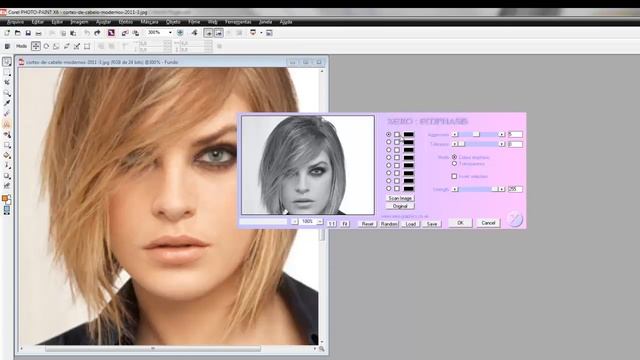The height and width of the screenshot is (360, 640).
Task: Click left arrow of the Tolerance slider
Action: [x=455, y=144]
